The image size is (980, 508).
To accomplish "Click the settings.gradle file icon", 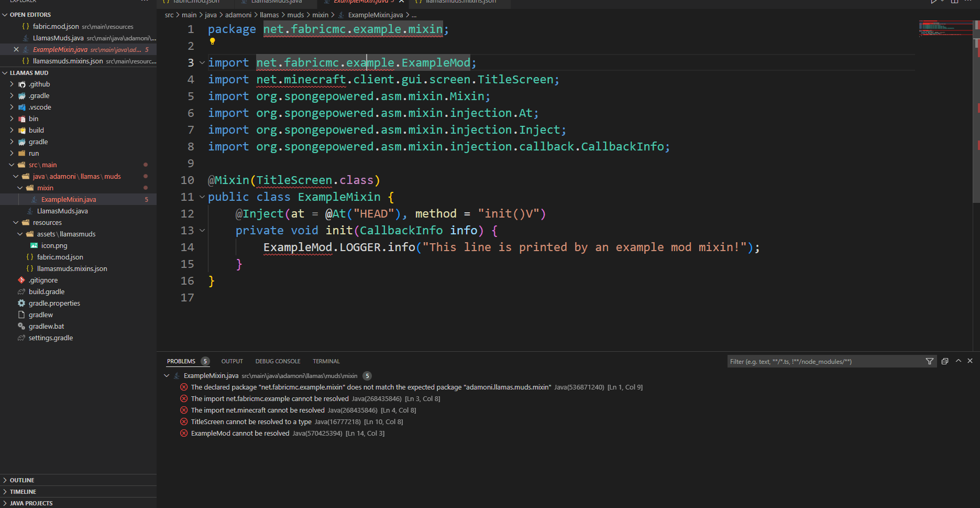I will click(21, 338).
